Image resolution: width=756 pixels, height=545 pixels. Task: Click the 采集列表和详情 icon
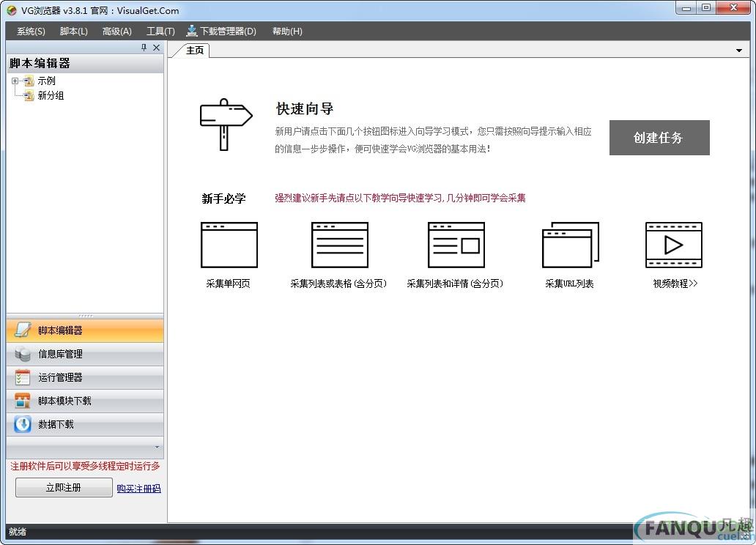click(456, 245)
